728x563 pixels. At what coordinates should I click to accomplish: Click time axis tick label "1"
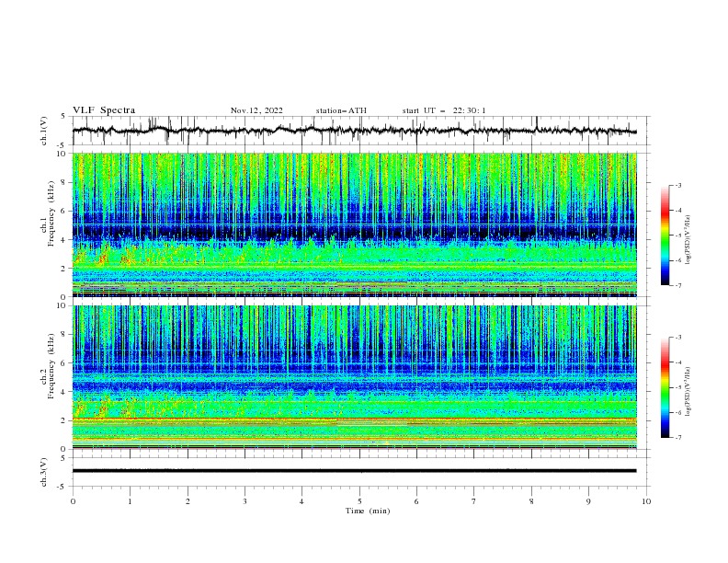[130, 501]
